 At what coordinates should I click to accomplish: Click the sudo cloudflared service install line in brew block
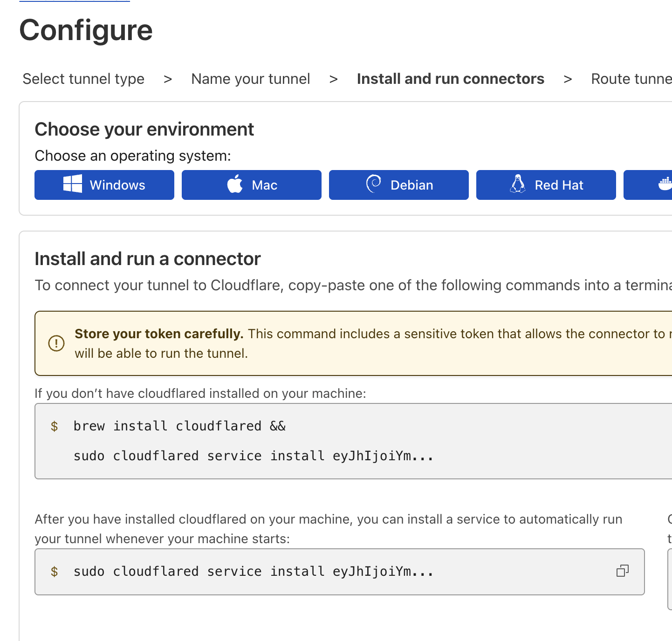tap(254, 456)
